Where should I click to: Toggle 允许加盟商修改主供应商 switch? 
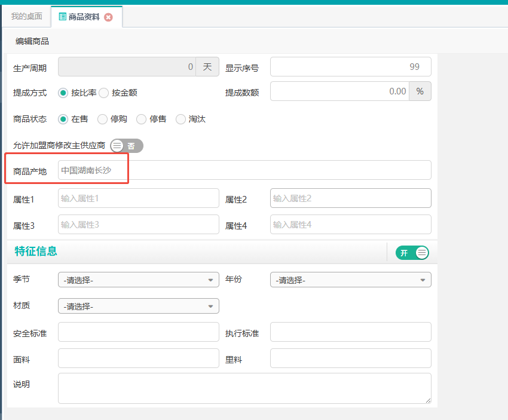[127, 146]
